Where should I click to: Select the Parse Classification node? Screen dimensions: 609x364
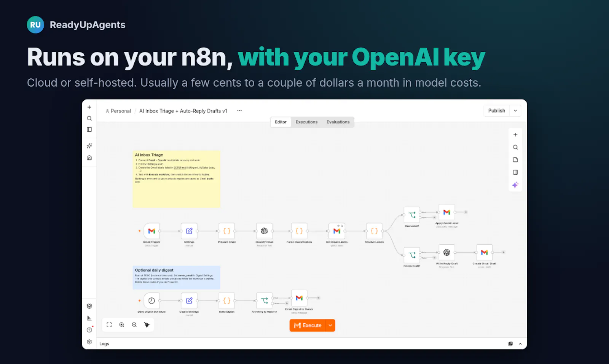(299, 231)
